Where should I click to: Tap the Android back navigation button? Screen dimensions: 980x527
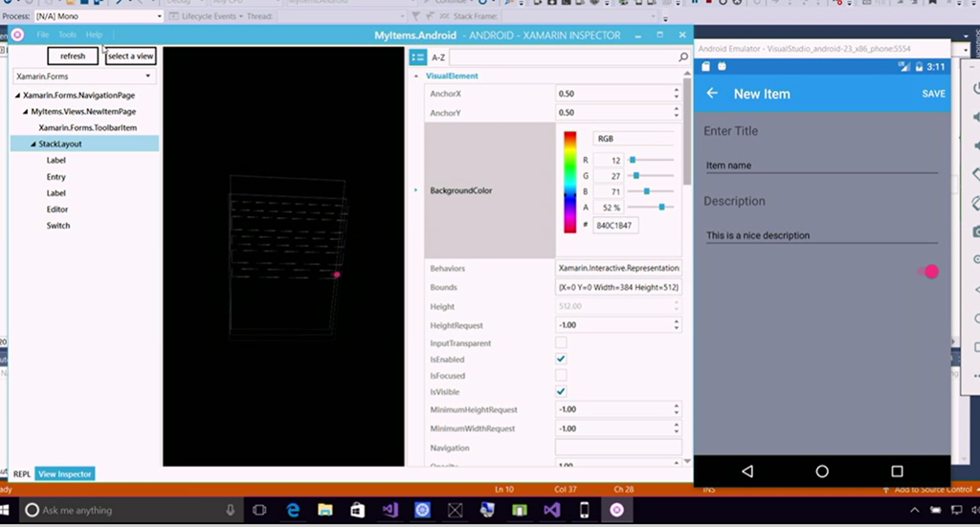747,472
